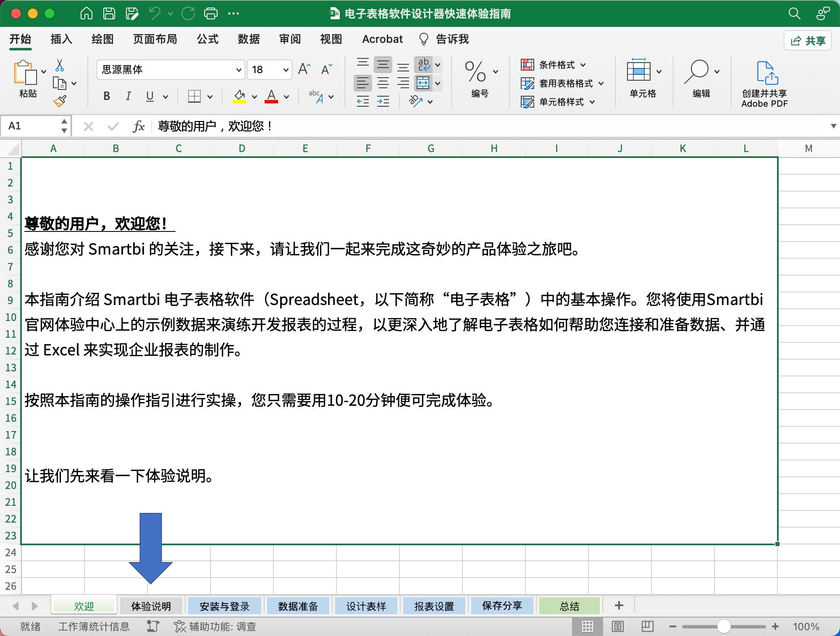Center text horizontally
840x636 pixels.
[383, 83]
